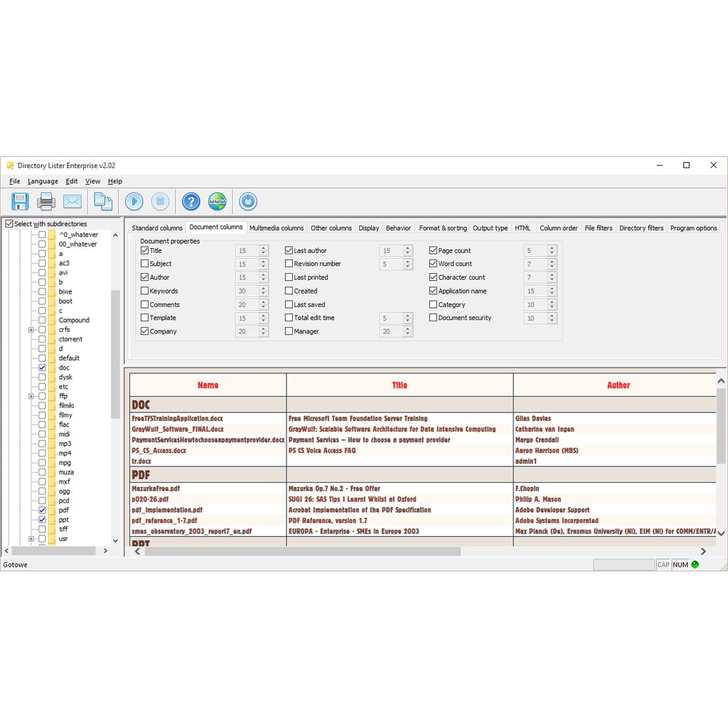Enable the Subject column checkbox
This screenshot has width=728, height=728.
[x=145, y=264]
